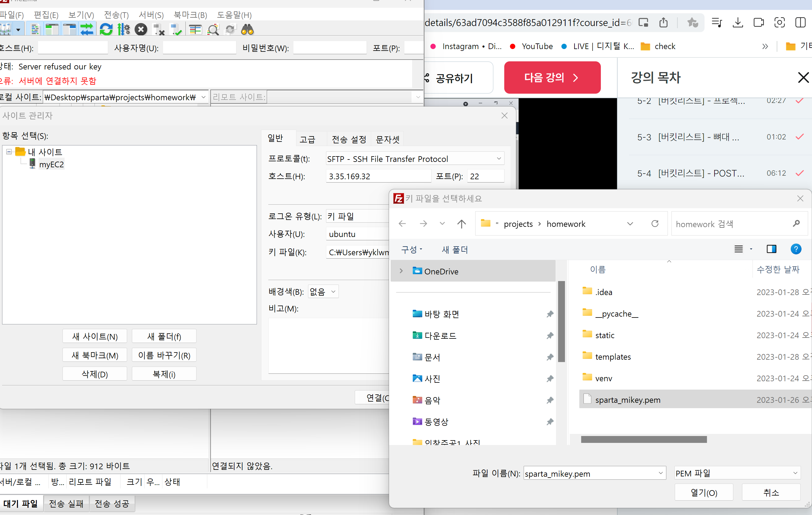Click 삭제(D) button
812x515 pixels.
(95, 374)
